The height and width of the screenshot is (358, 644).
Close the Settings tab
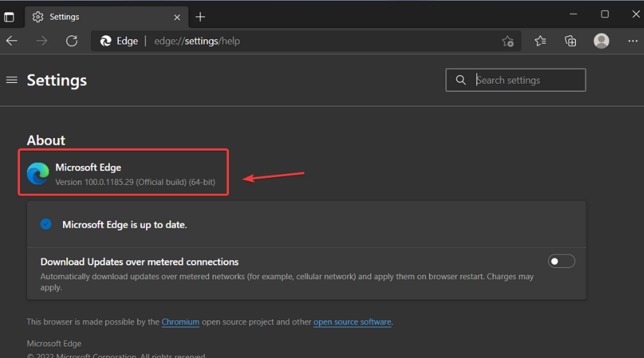pos(177,17)
